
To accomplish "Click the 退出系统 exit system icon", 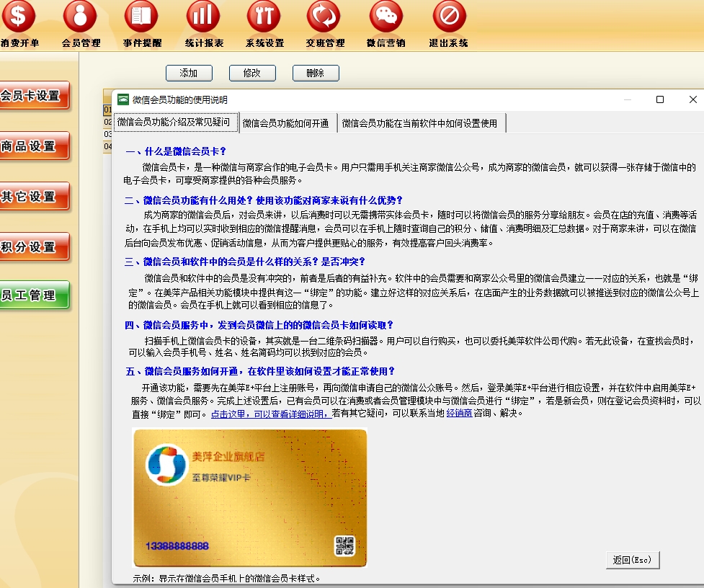I will 449,17.
